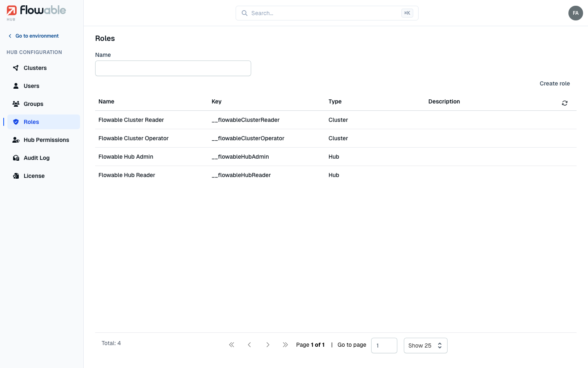The height and width of the screenshot is (368, 588).
Task: Select the Flowable Hub Admin row
Action: pos(336,157)
